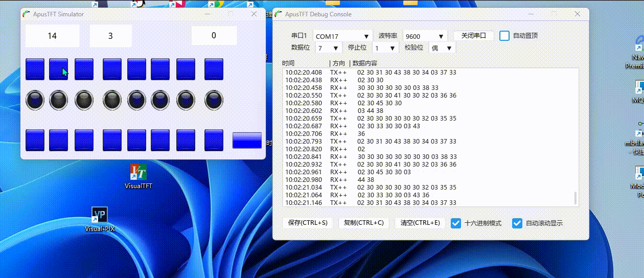The image size is (644, 278).
Task: Click the simulator value field showing 14
Action: (52, 36)
